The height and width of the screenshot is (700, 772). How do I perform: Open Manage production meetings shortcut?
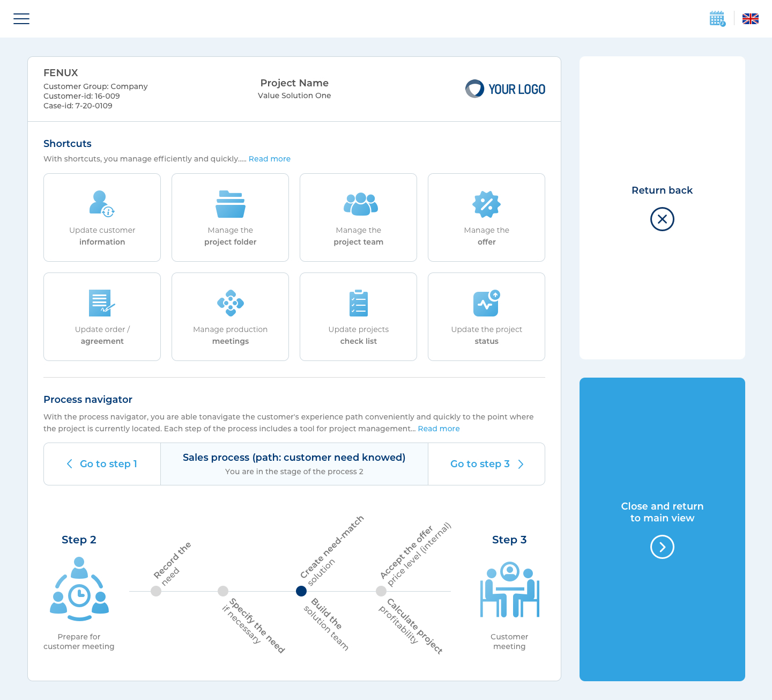pos(230,316)
